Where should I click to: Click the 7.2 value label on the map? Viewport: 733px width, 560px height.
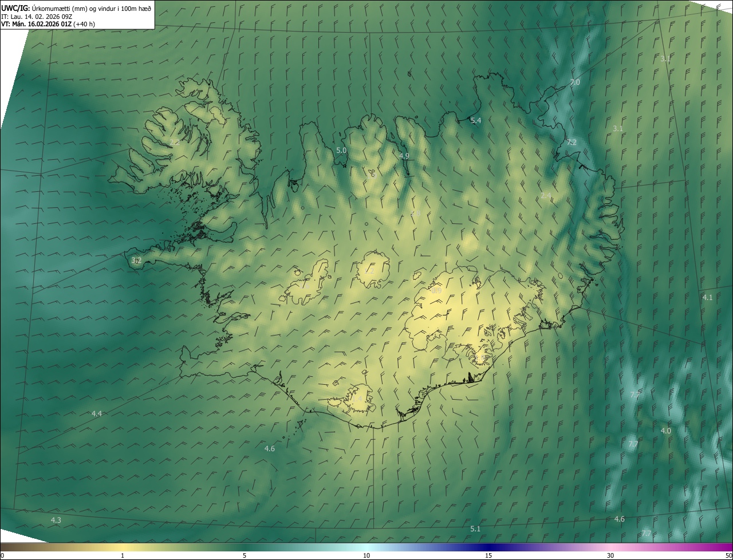(571, 142)
